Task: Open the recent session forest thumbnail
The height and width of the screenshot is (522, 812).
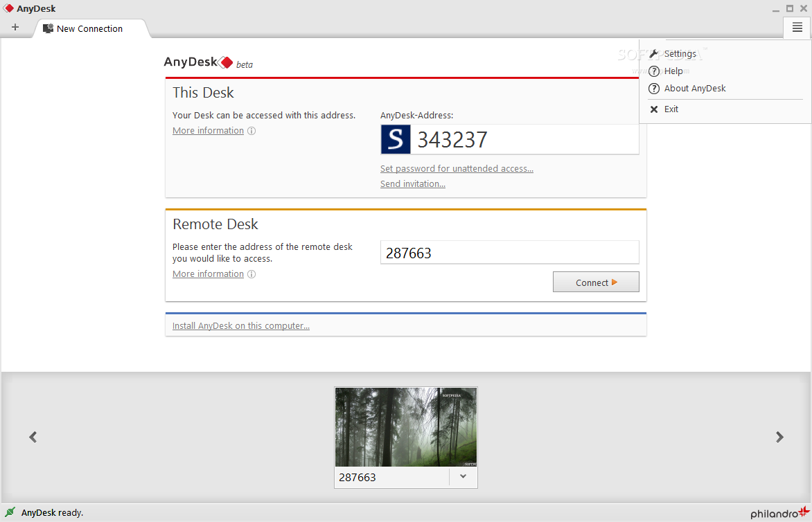Action: [406, 427]
